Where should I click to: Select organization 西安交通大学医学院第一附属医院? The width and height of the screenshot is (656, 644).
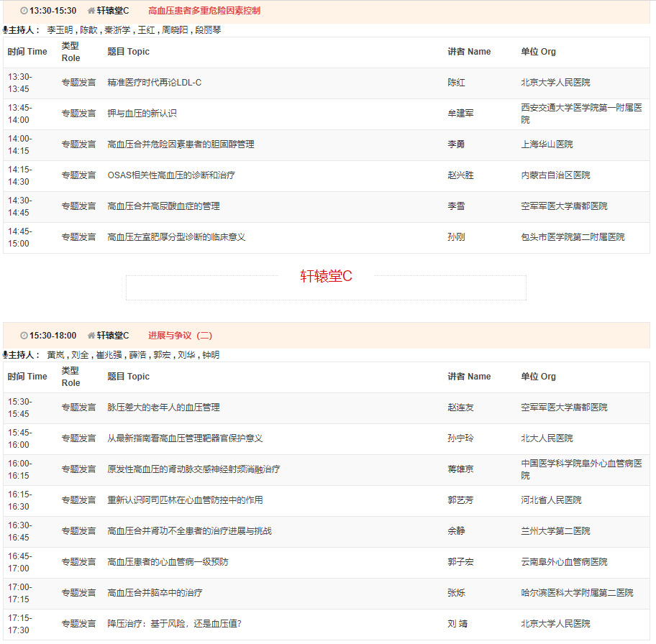(581, 114)
